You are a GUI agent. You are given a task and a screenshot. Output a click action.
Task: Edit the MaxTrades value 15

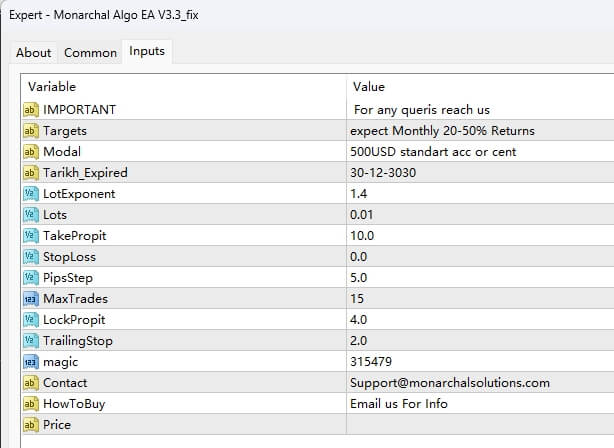coord(357,299)
